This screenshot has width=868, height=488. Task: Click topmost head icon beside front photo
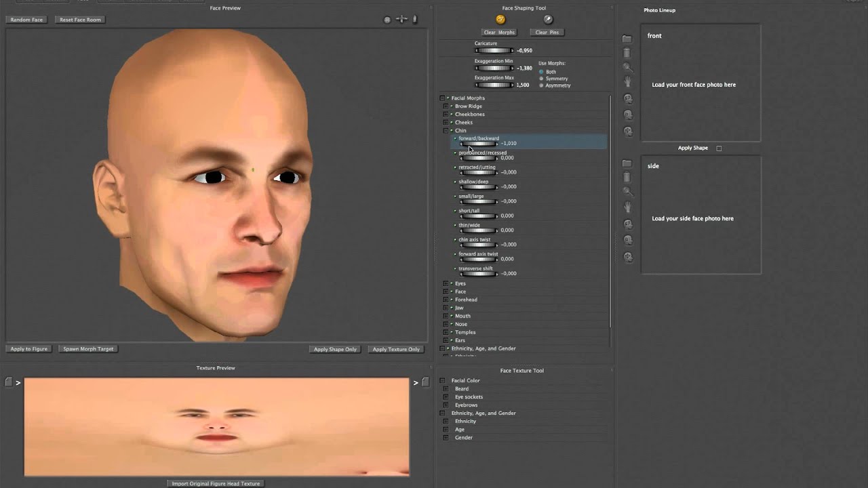[x=628, y=99]
